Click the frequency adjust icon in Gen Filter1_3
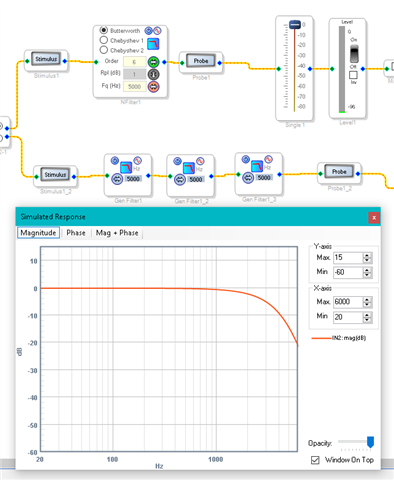The image size is (394, 480). pos(248,178)
